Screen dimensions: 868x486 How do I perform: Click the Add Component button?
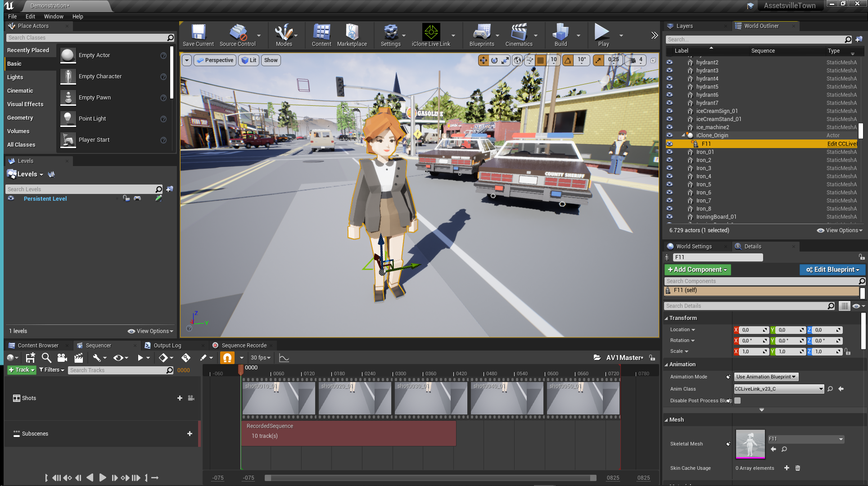click(697, 270)
